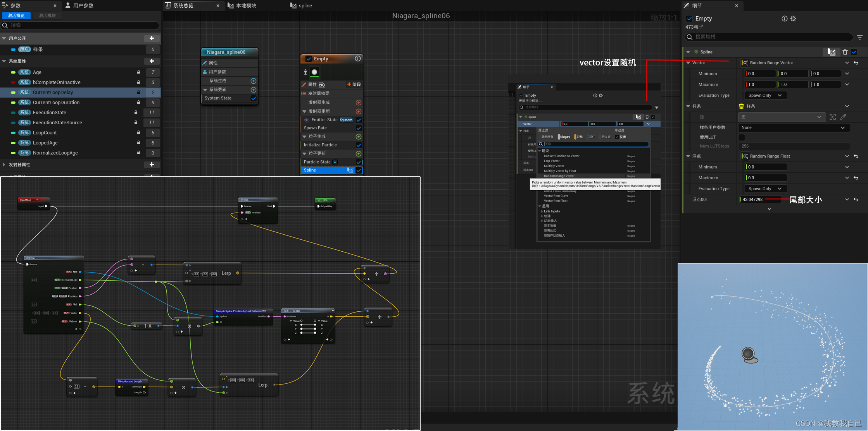Add a new user exposed parameter
868x431 pixels.
152,38
